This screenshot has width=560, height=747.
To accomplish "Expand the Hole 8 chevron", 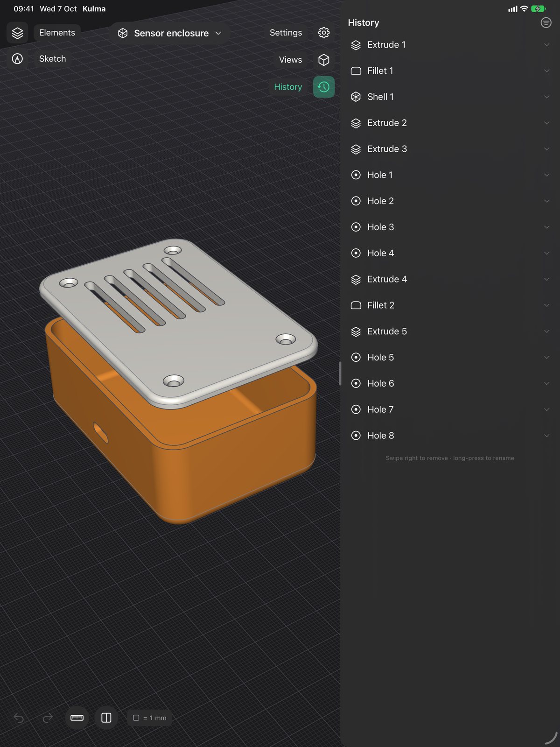I will point(546,436).
